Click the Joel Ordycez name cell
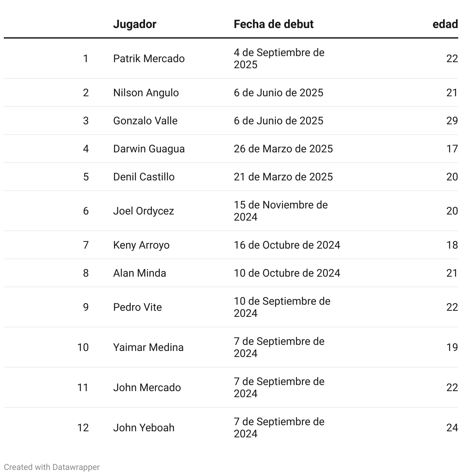The image size is (462, 476). pos(144,211)
